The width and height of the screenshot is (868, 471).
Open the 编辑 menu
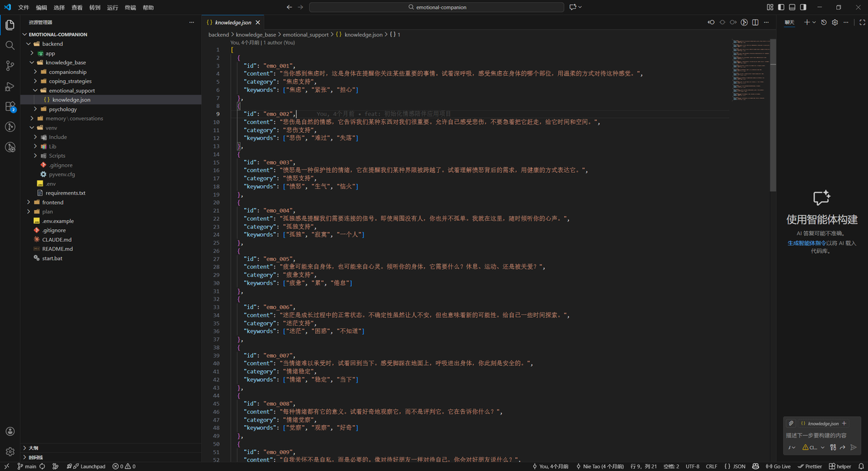pos(41,7)
